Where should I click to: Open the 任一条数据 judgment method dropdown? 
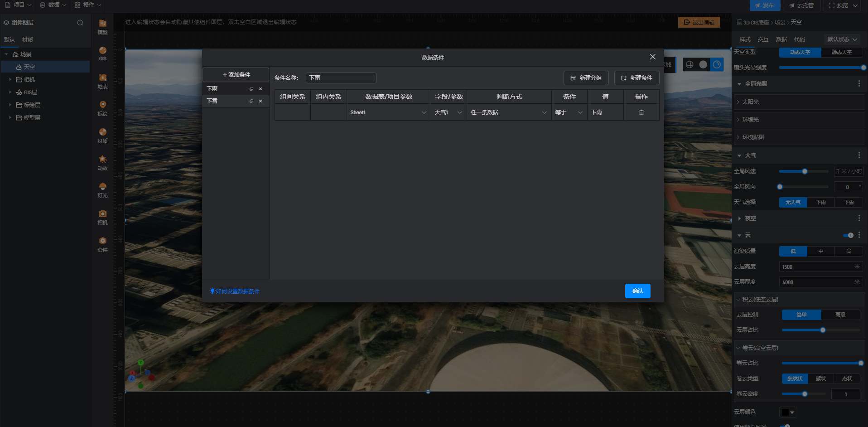pos(509,112)
